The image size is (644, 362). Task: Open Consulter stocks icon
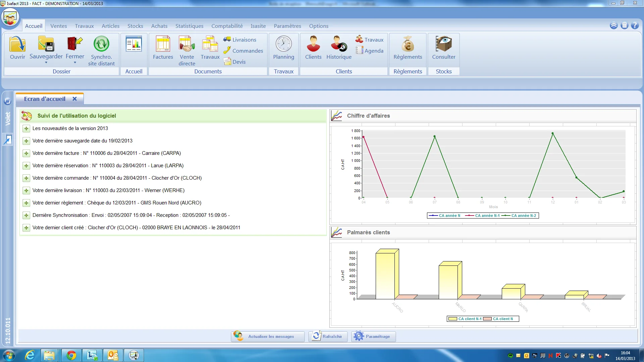coord(444,44)
